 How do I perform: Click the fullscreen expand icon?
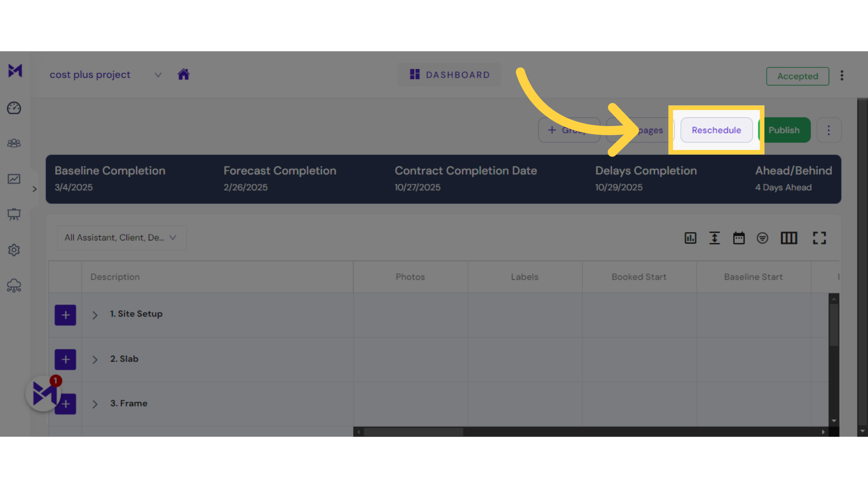point(819,238)
